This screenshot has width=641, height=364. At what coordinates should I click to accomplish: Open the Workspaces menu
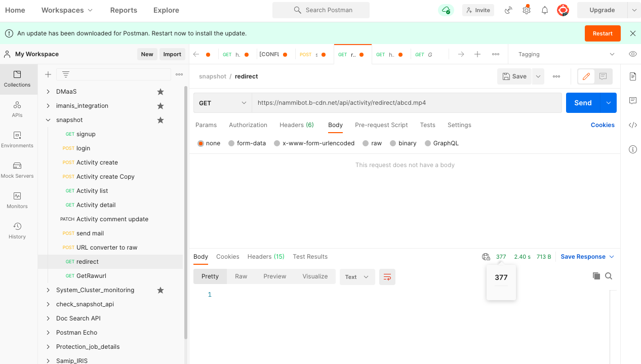(67, 10)
